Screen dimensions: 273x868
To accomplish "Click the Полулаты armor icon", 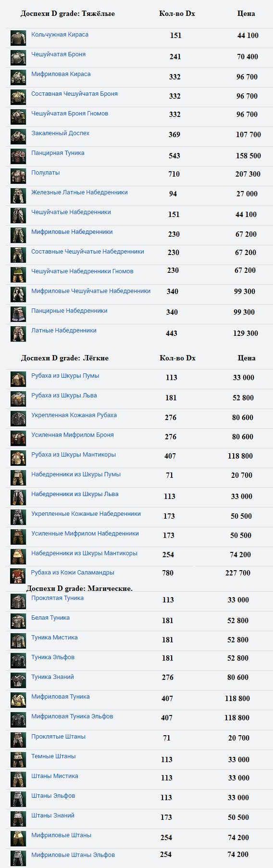I will coord(18,176).
